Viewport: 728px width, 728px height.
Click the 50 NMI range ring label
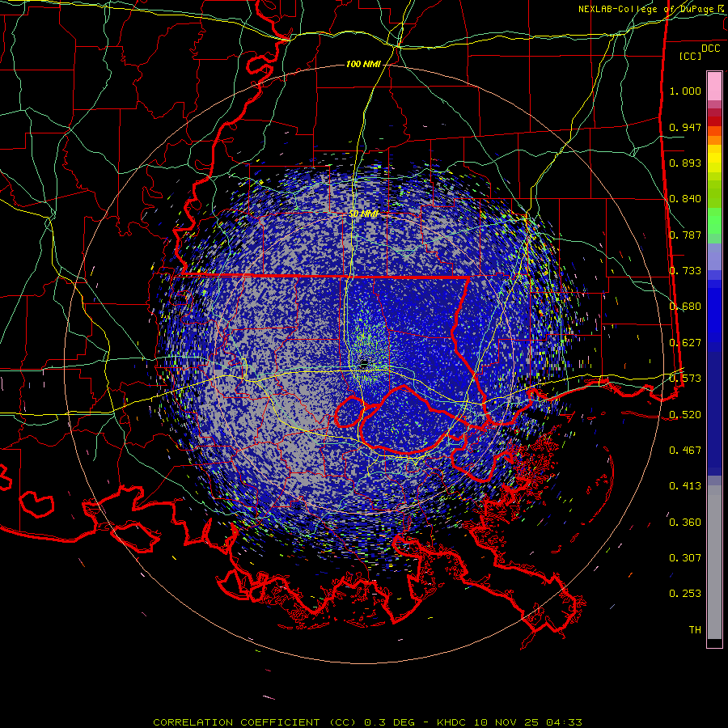(x=363, y=214)
